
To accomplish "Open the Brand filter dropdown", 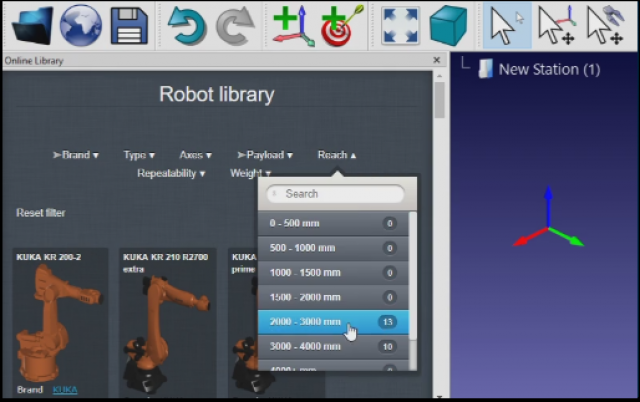I will (76, 155).
